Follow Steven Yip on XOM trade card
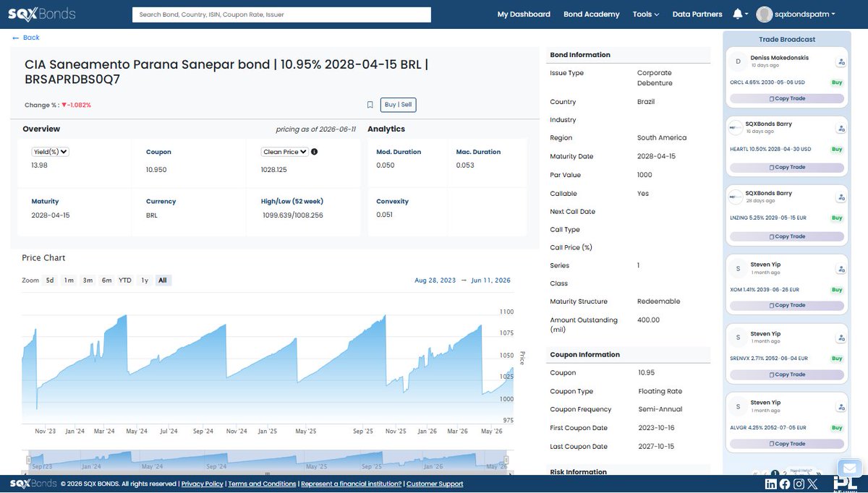 841,269
